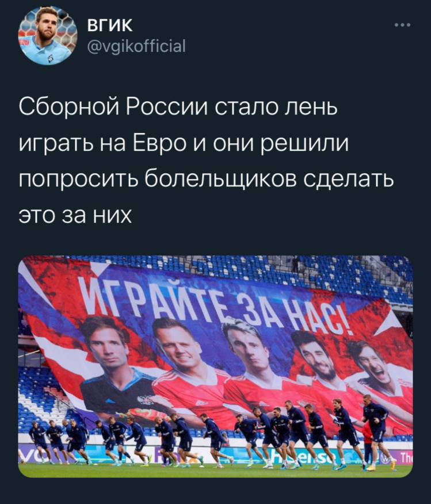Viewport: 431px width, 504px height.
Task: Click the green grass at photo bottom
Action: point(215,471)
